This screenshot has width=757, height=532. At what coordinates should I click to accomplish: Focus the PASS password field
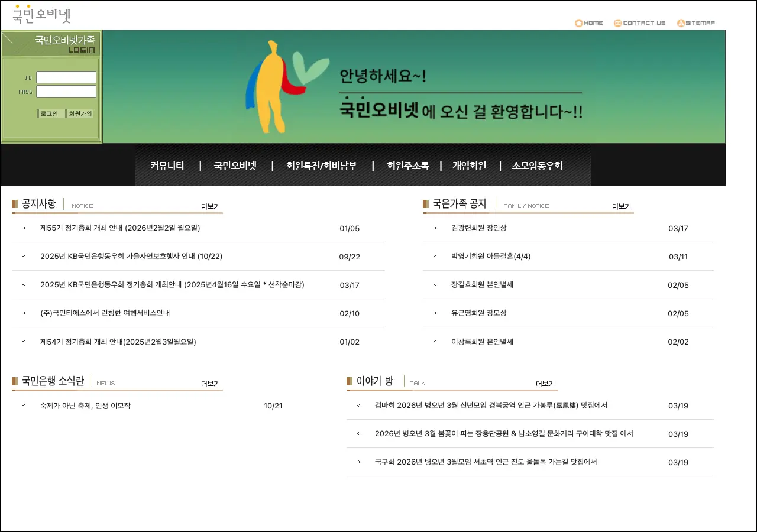click(x=66, y=92)
